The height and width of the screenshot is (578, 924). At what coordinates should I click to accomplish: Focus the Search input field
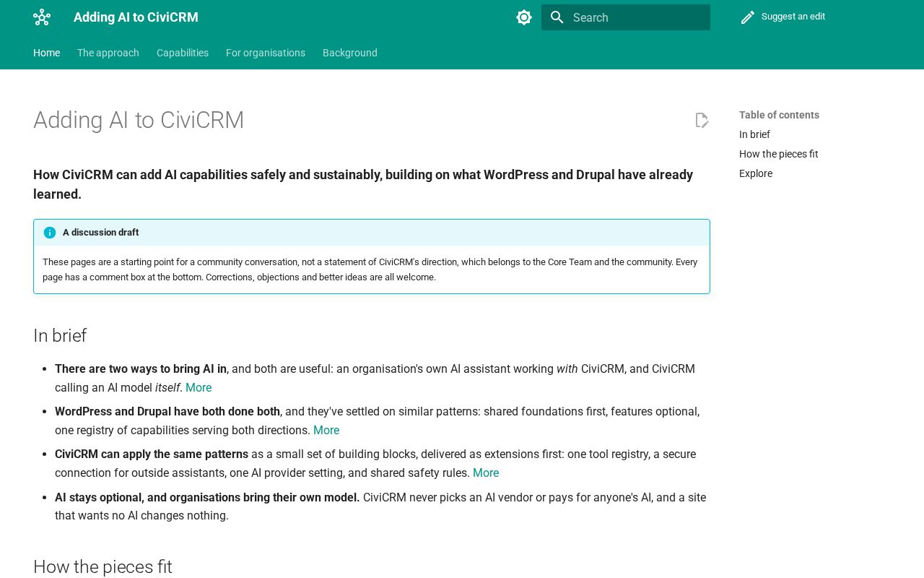pos(626,17)
